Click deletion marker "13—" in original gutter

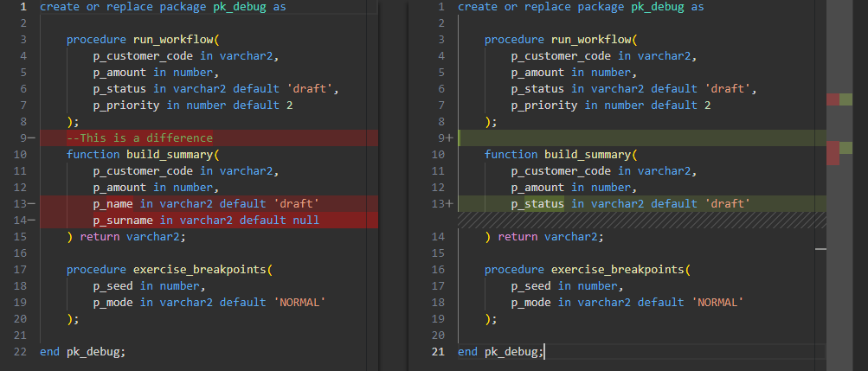(x=24, y=204)
